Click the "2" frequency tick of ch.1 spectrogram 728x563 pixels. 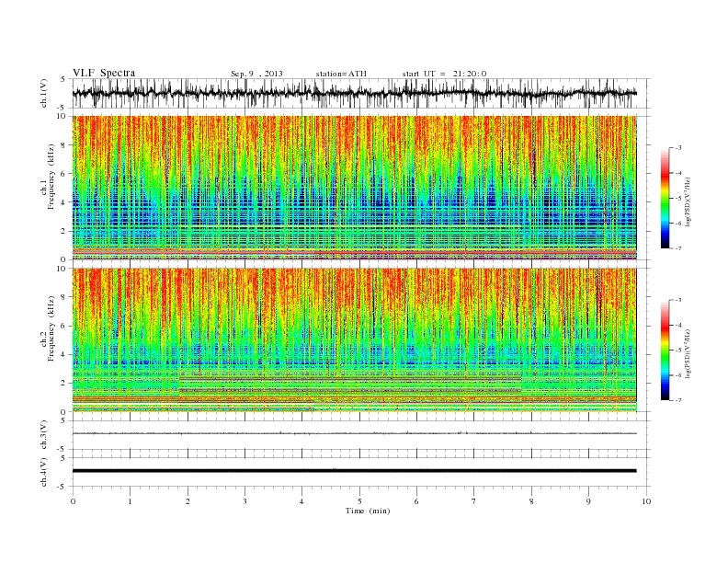[x=64, y=231]
